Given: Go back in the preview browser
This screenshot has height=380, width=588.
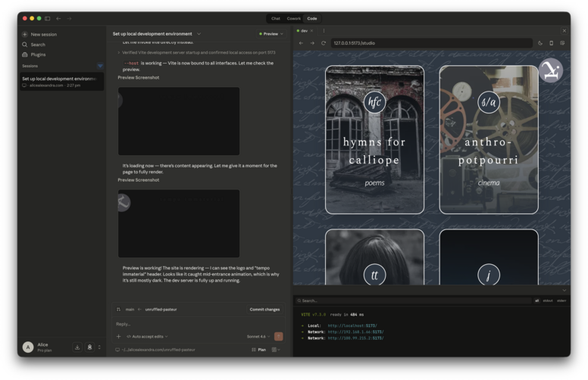Looking at the screenshot, I should click(301, 43).
